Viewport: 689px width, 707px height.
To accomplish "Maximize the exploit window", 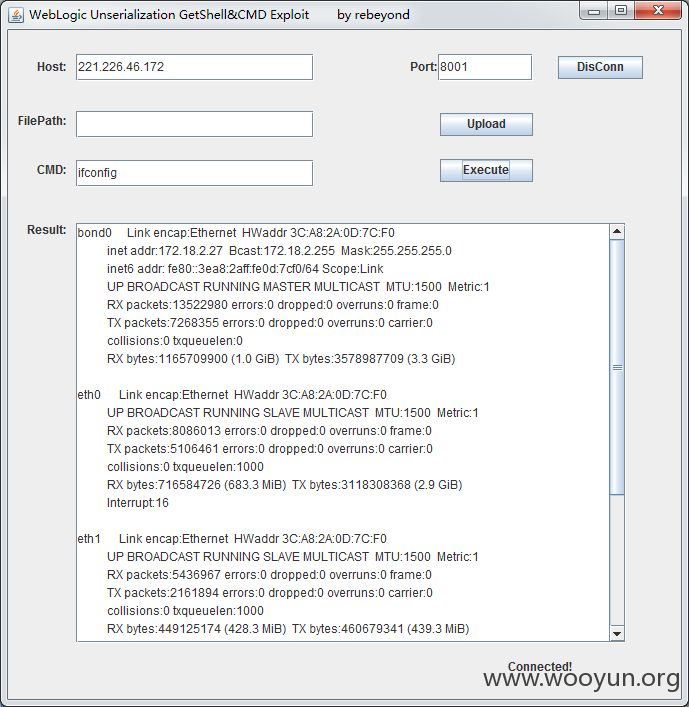I will (x=621, y=11).
